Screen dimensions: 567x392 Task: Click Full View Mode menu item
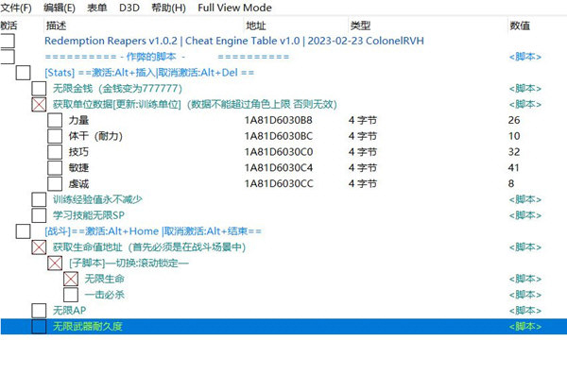233,8
